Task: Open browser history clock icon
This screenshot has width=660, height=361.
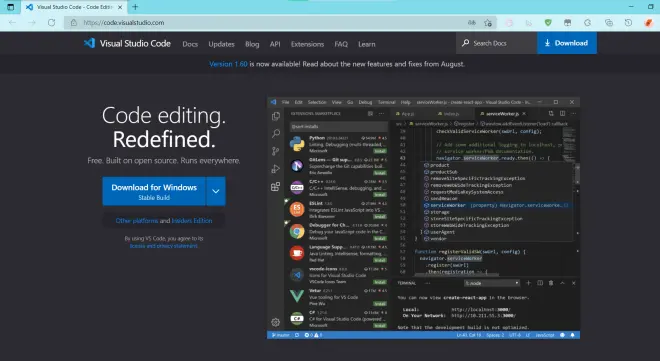Action: [628, 23]
